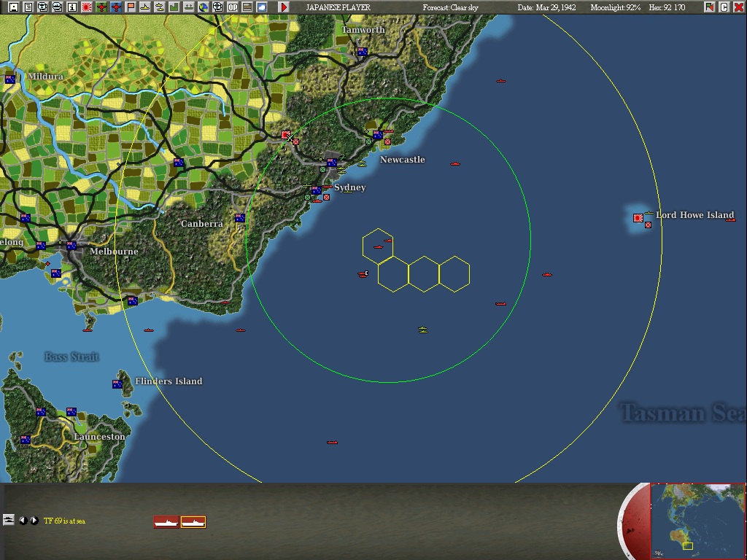Click the 'Newcastle' map label
Image resolution: width=747 pixels, height=560 pixels.
(x=402, y=160)
